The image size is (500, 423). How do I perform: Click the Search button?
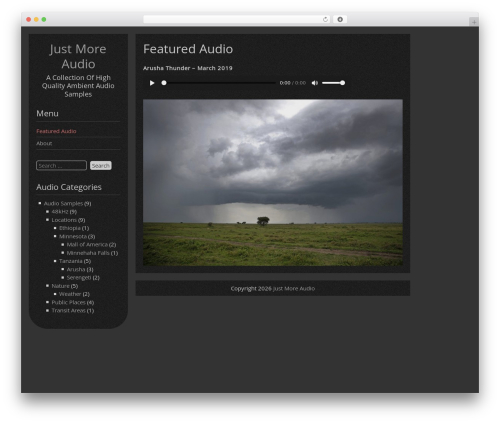click(101, 166)
